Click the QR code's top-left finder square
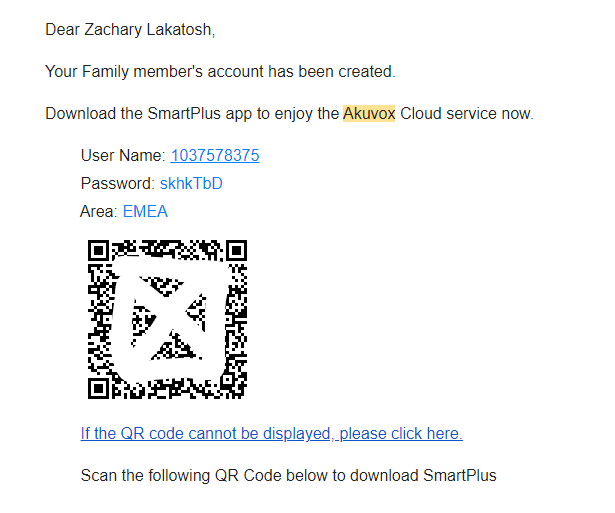Screen dimensions: 615x513 pyautogui.click(x=98, y=250)
